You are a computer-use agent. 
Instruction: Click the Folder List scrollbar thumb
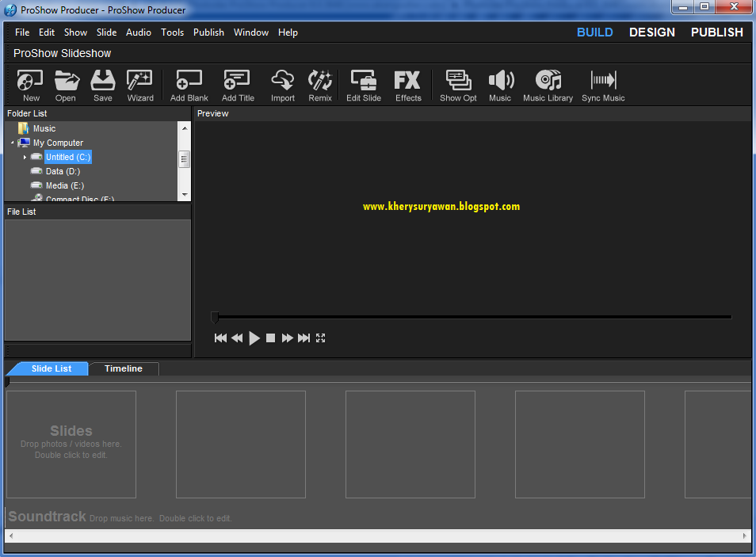point(184,159)
